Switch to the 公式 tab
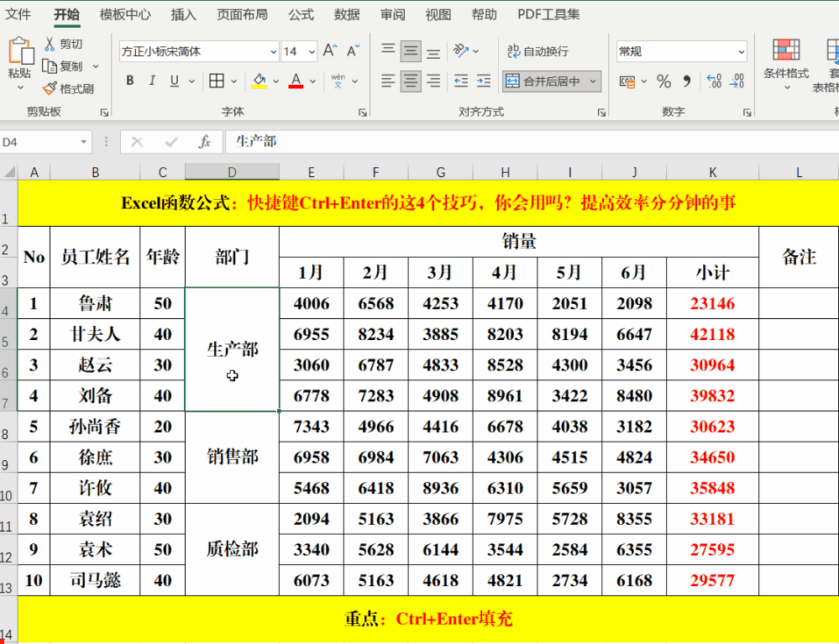 click(x=301, y=14)
